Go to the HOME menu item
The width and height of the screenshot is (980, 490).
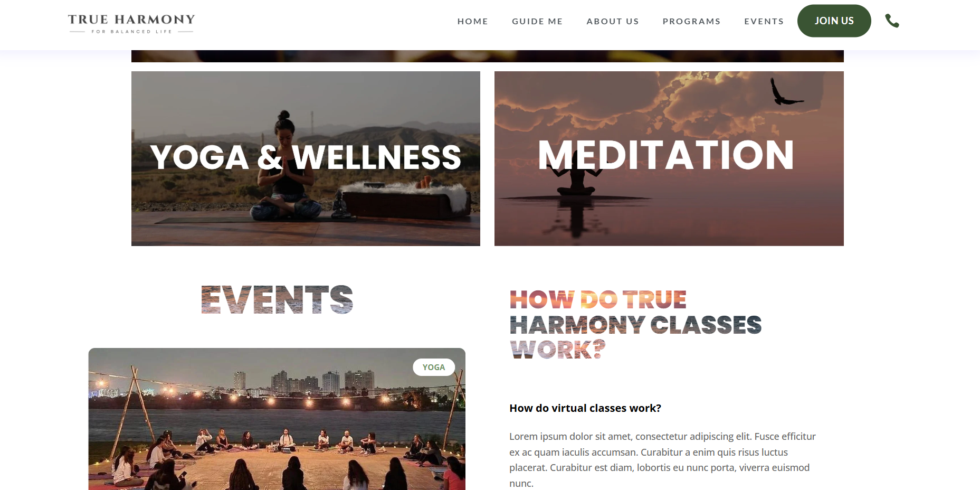pyautogui.click(x=472, y=21)
